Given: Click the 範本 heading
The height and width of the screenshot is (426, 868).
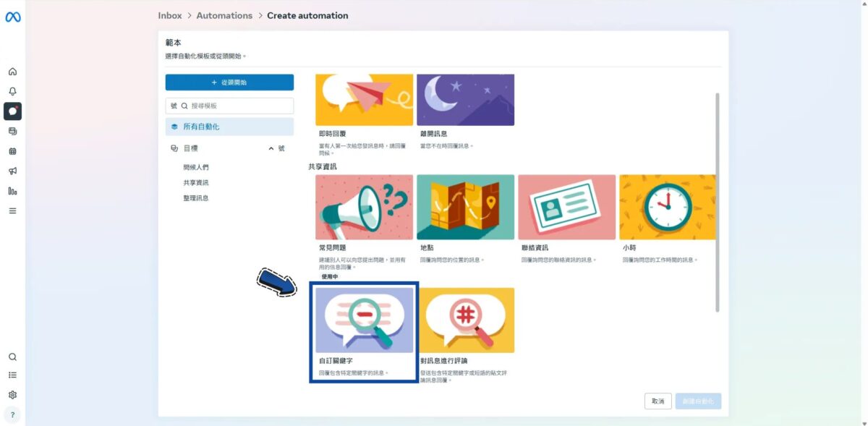Looking at the screenshot, I should [173, 43].
